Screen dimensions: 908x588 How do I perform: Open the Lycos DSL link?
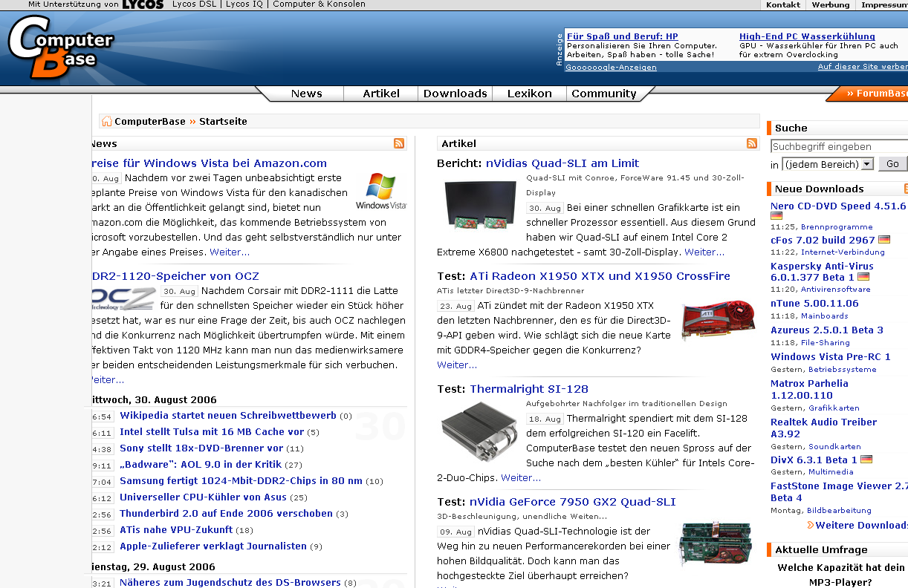(195, 4)
